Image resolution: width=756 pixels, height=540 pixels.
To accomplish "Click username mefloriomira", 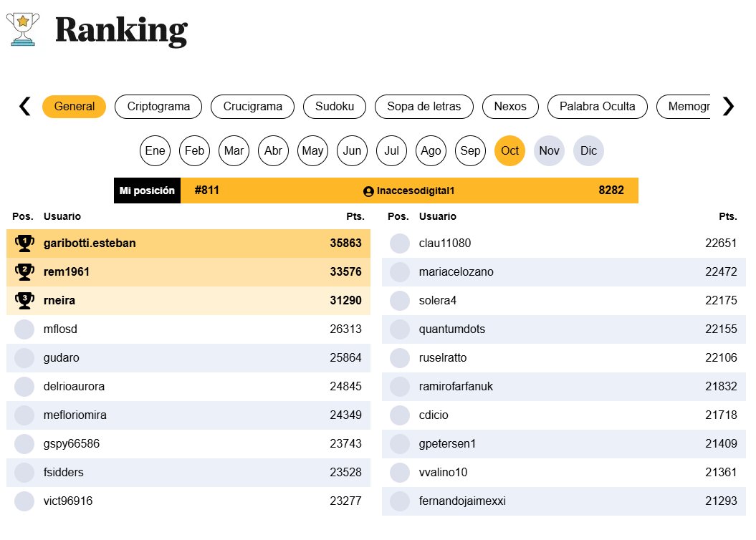I will 75,415.
